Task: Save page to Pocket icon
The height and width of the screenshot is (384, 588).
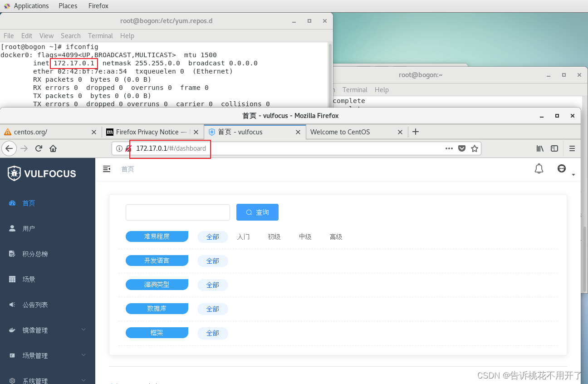Action: 462,148
